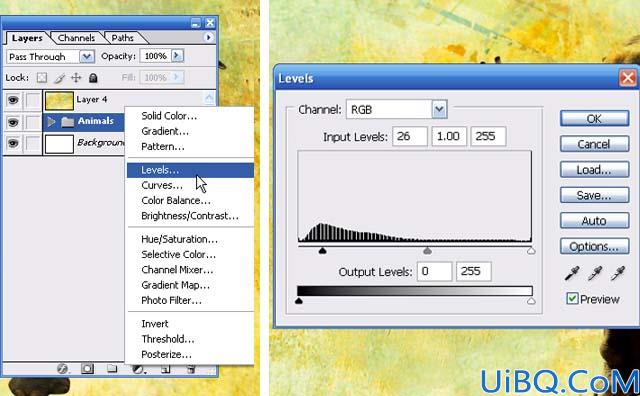
Task: Choose Curves... from the adjustment menu
Action: tap(190, 185)
